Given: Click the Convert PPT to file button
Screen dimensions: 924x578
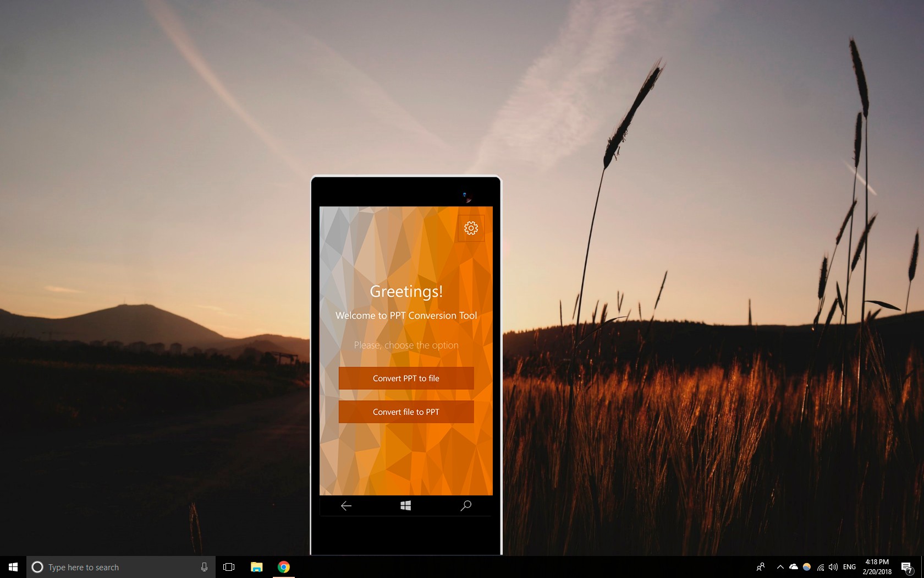Looking at the screenshot, I should coord(406,378).
